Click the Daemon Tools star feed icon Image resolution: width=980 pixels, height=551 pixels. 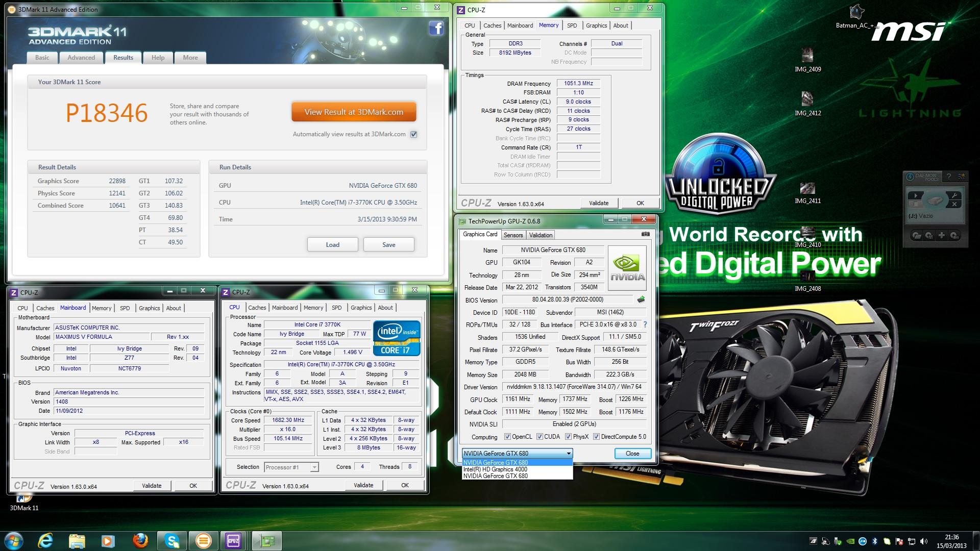(x=961, y=177)
